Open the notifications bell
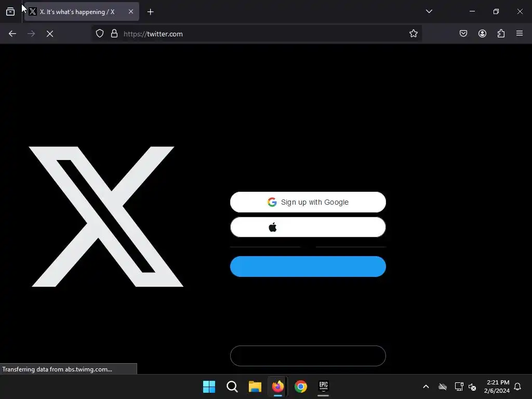Image resolution: width=532 pixels, height=399 pixels. tap(517, 387)
